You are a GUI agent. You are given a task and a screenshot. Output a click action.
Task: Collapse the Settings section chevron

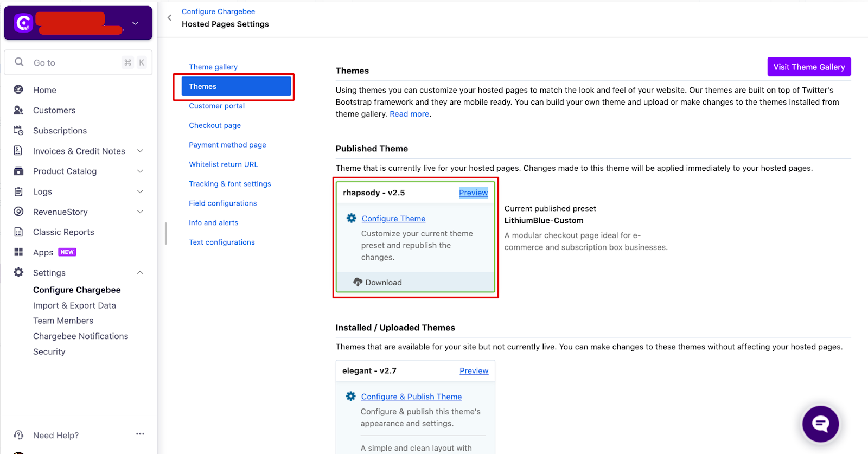[x=140, y=273]
